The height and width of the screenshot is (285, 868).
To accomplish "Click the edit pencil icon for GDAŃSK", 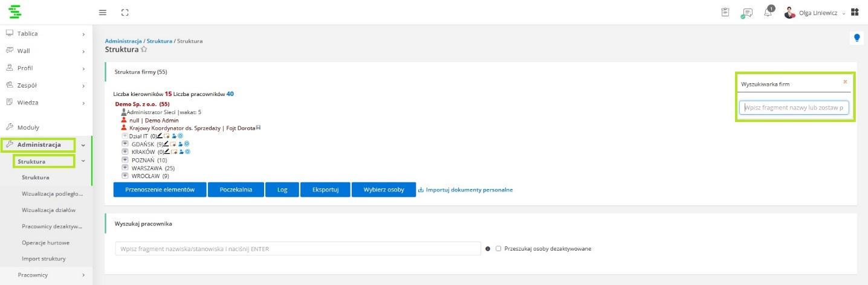I will [x=167, y=144].
